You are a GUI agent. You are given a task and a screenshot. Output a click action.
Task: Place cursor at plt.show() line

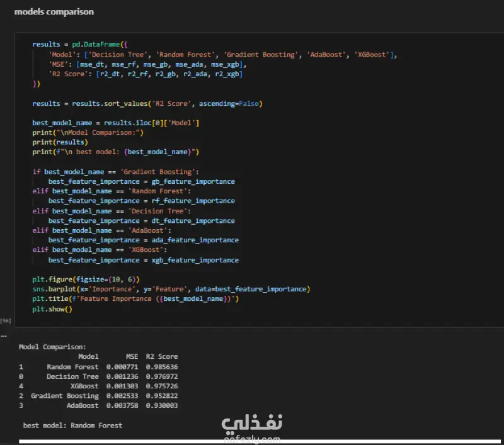click(x=52, y=309)
